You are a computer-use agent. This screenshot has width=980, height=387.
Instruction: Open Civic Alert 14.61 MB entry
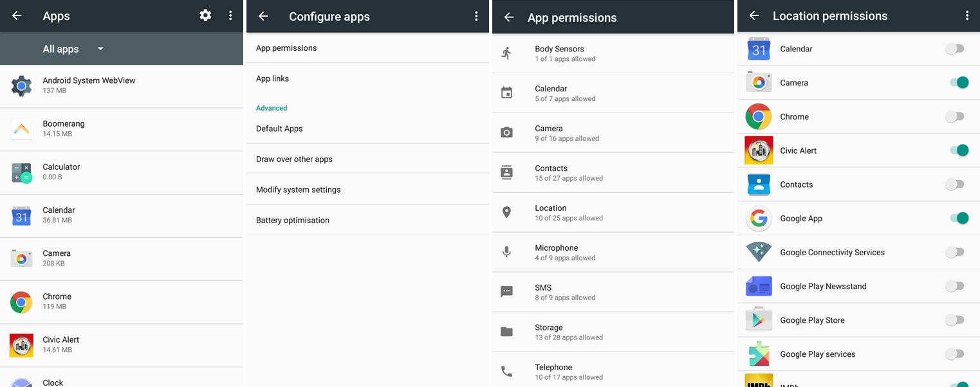(122, 345)
